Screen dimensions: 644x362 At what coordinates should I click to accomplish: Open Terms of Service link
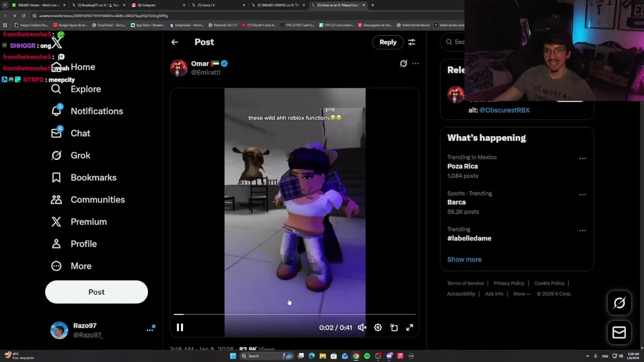(x=465, y=283)
